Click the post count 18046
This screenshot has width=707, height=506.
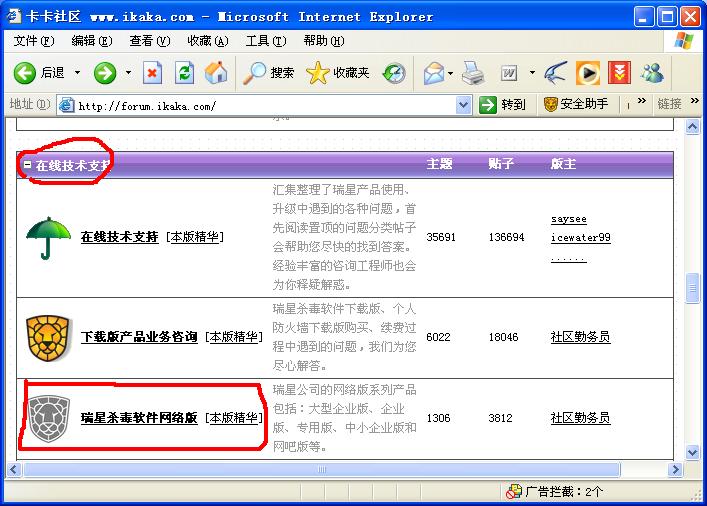tap(503, 337)
